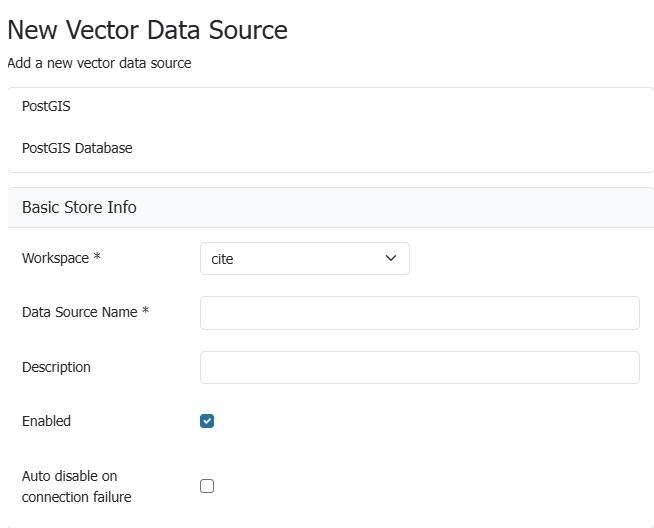Open the Workspace dropdown
654x528 pixels.
pyautogui.click(x=304, y=258)
